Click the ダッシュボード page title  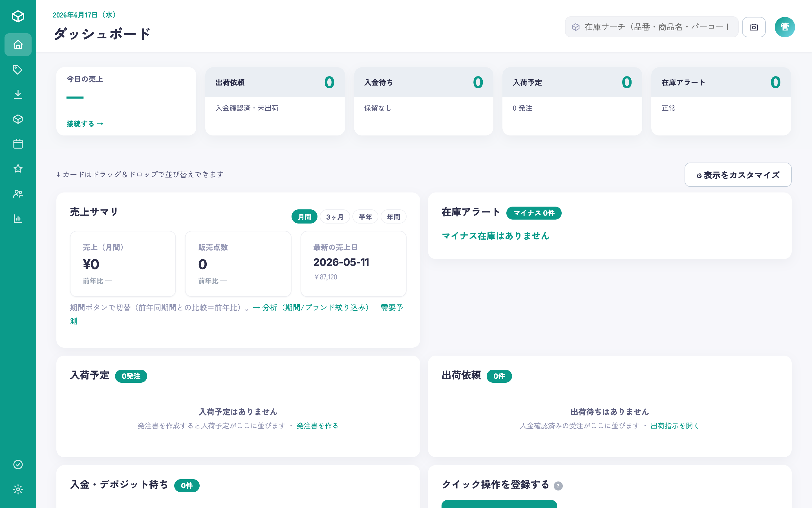102,34
